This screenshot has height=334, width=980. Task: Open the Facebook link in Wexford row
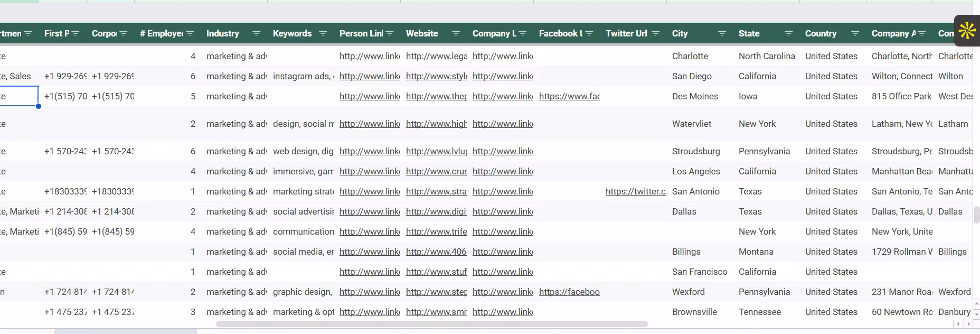tap(569, 292)
